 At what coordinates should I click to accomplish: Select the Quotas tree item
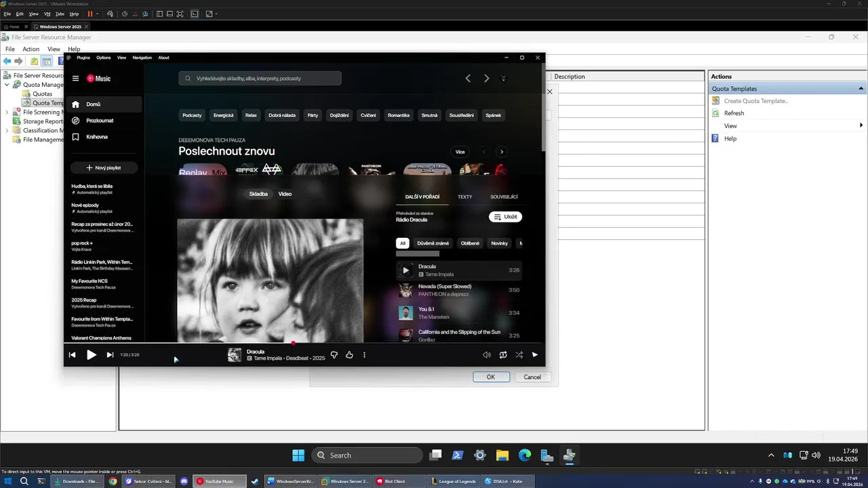coord(42,94)
